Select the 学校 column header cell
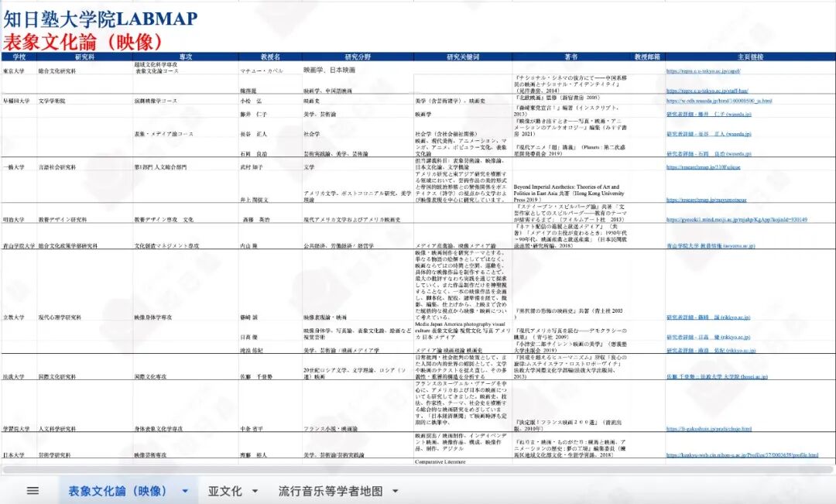836x504 pixels. [19, 57]
